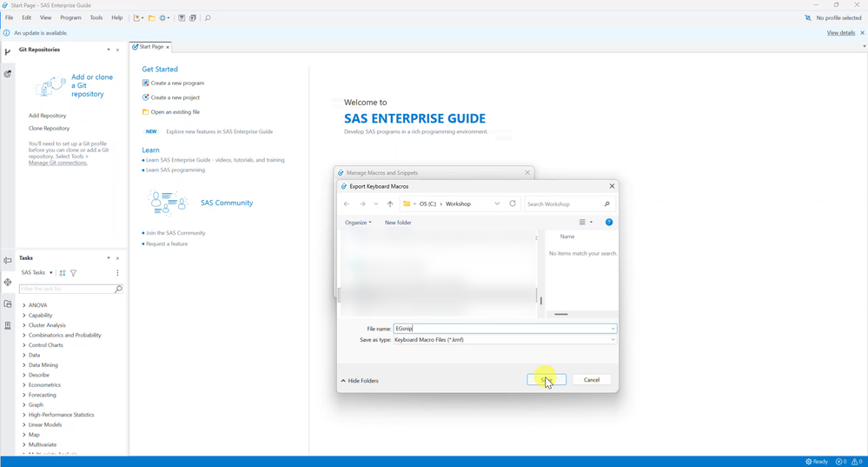Open the Tasks pane three-dot menu
Screen dimensions: 868x467
[x=117, y=272]
